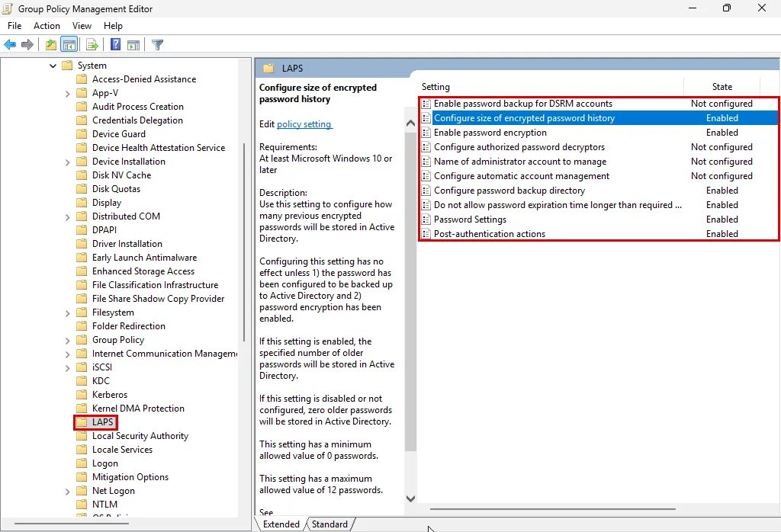Select the Locale Services folder
The height and width of the screenshot is (532, 781).
[x=122, y=450]
